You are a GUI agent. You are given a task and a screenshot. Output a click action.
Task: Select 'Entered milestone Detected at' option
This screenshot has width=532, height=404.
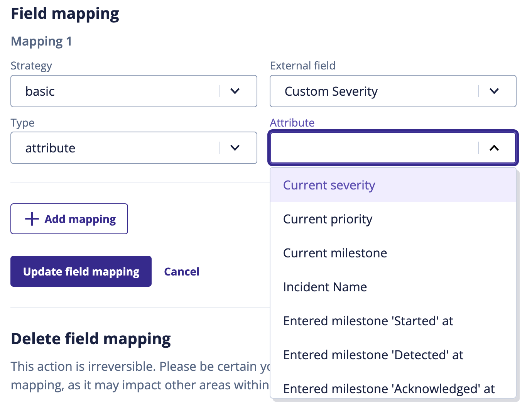373,355
